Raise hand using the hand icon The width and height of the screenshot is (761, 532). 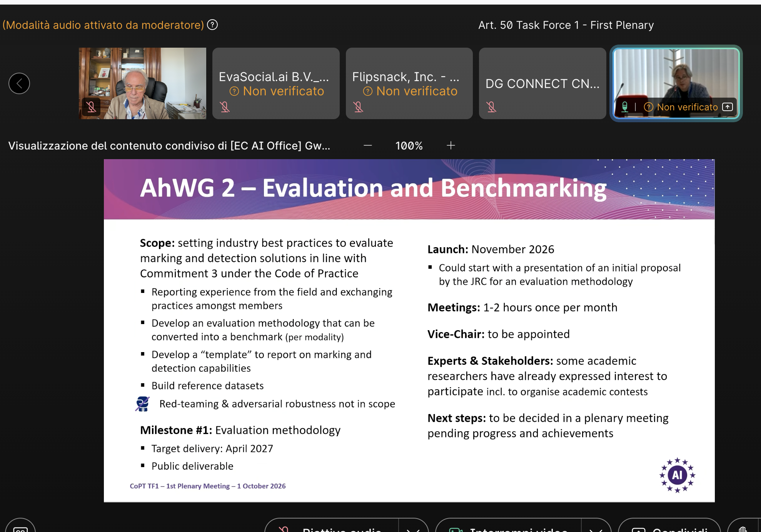click(743, 527)
